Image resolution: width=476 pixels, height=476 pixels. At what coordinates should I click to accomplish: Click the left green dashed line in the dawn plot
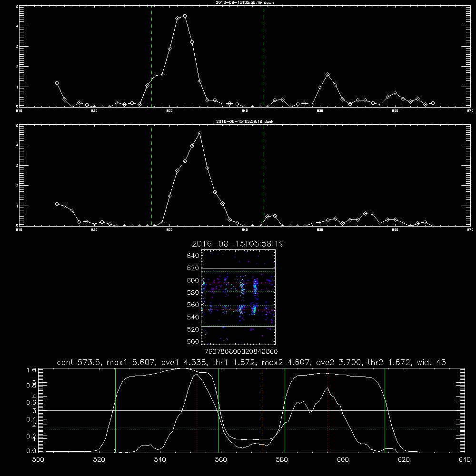(x=151, y=56)
